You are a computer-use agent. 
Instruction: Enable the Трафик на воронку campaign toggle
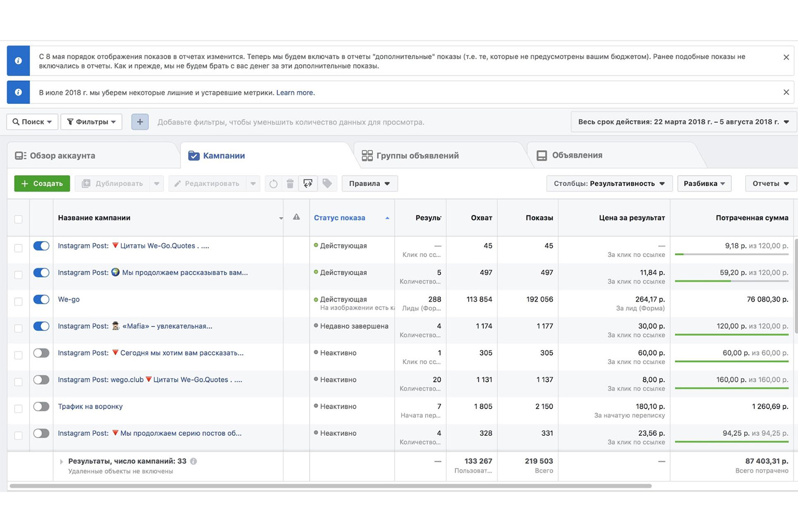click(x=41, y=406)
